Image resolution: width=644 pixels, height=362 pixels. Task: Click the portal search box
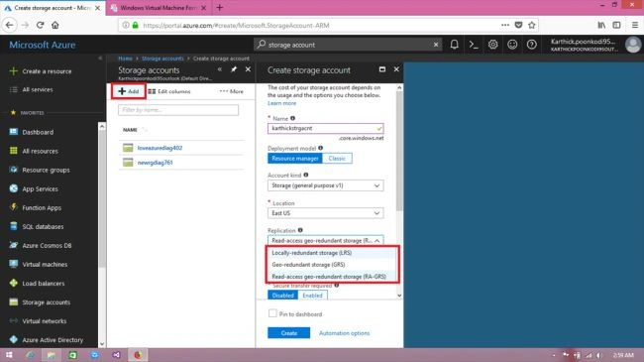348,45
